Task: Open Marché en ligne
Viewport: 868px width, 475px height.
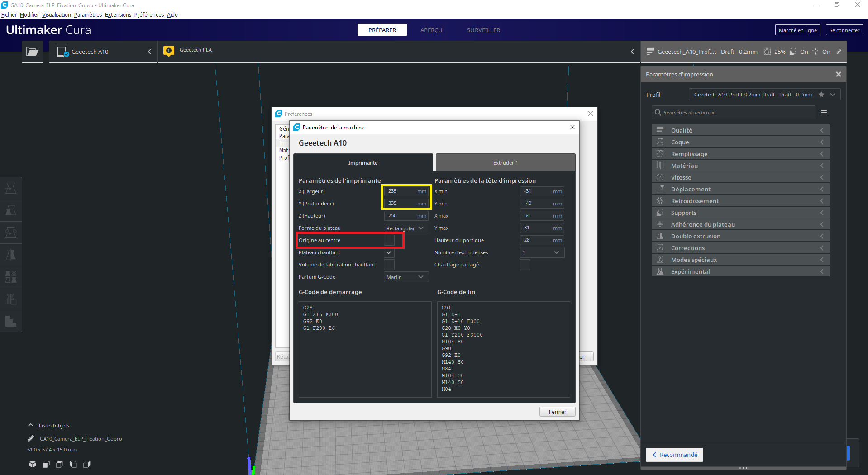Action: (x=797, y=30)
